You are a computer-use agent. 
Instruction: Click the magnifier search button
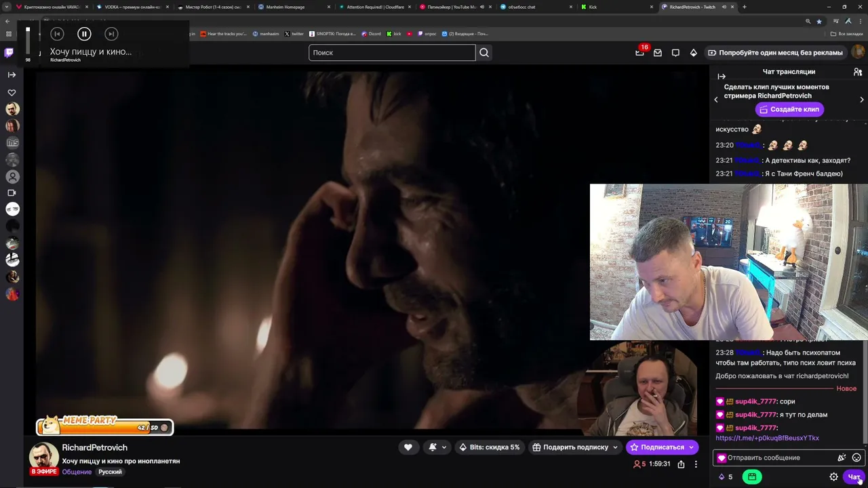click(x=484, y=52)
